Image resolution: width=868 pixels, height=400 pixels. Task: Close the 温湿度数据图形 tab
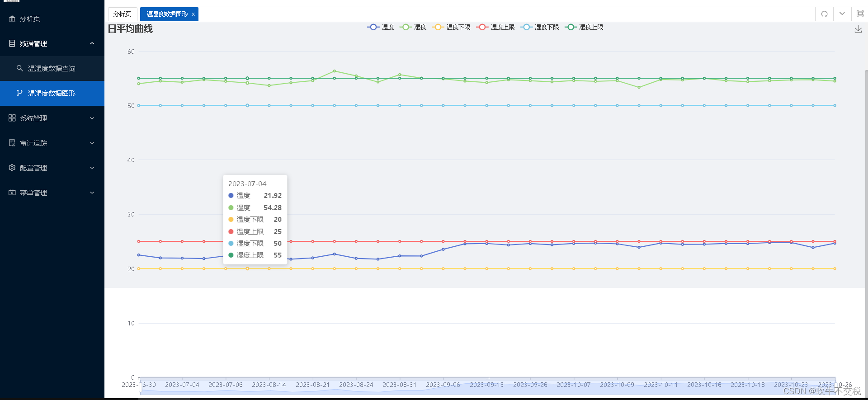pos(193,14)
